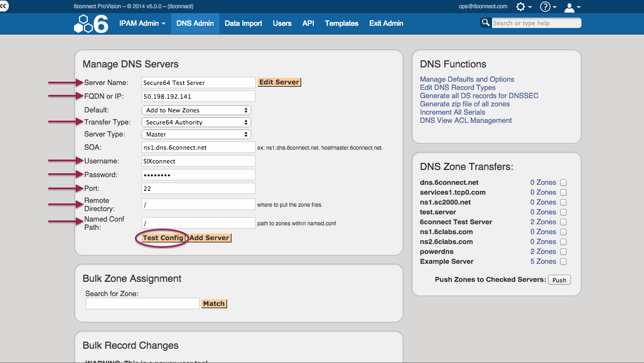Click 0 Zones link for dns.6connect.net

pos(543,183)
